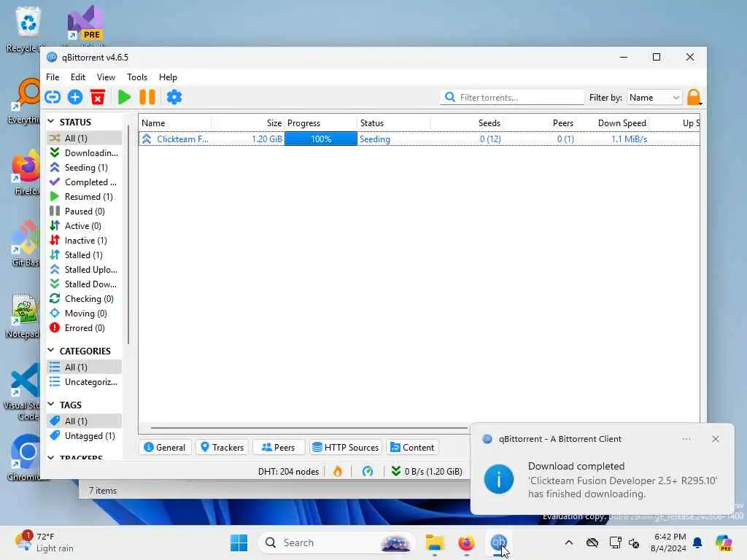This screenshot has width=747, height=560.
Task: Click the Add Torrent File plus icon
Action: coord(75,97)
